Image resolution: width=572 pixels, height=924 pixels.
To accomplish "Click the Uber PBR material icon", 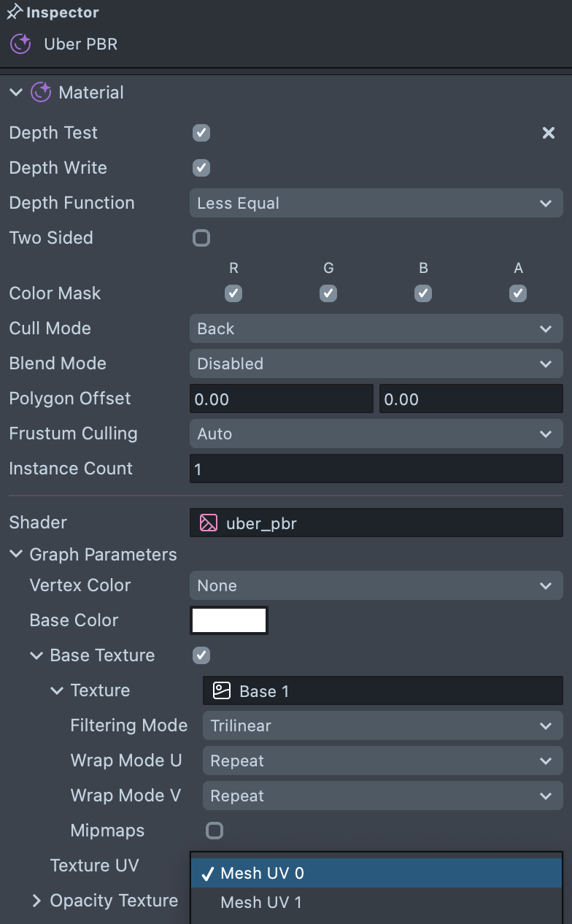I will click(20, 44).
